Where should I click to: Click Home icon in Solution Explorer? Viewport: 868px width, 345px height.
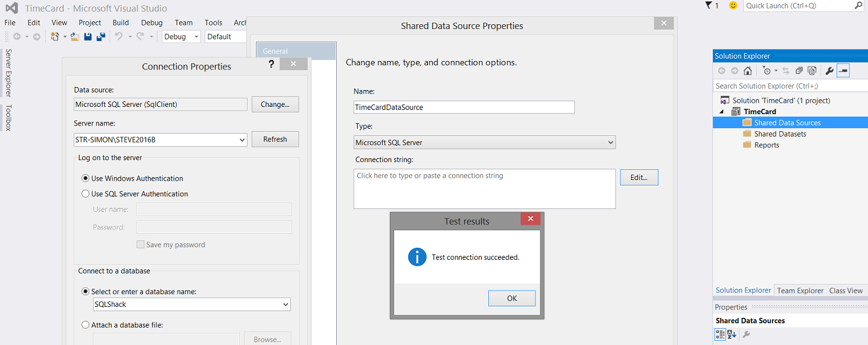(747, 71)
